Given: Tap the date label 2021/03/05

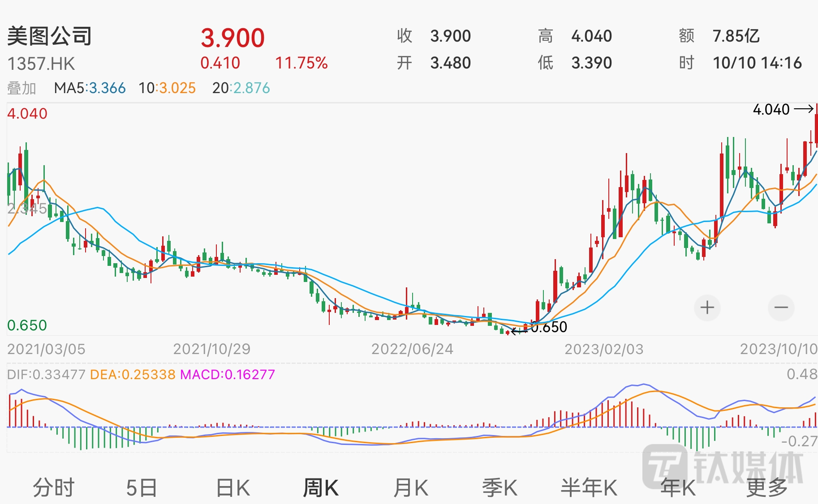Looking at the screenshot, I should 46,349.
